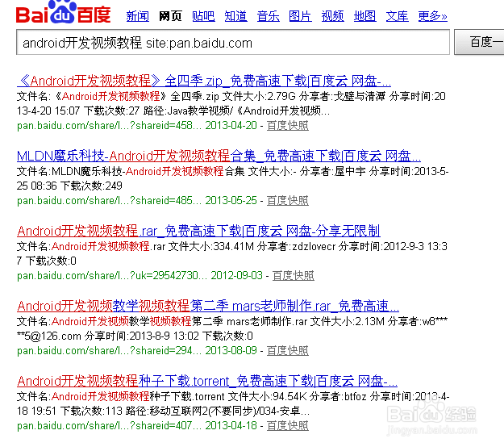
Task: Open the 图片 images tab
Action: 300,16
